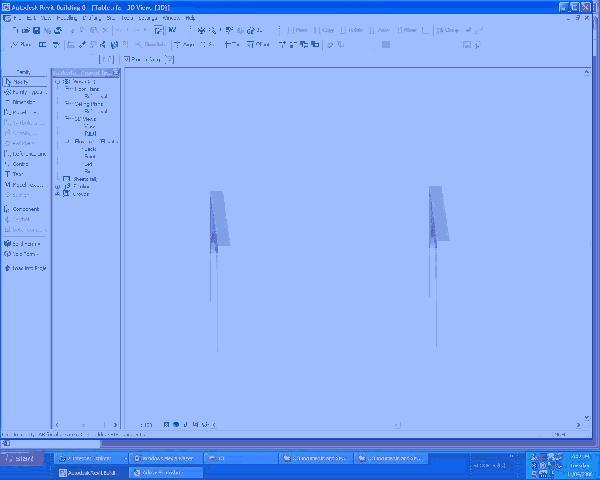Screen dimensions: 600x480
Task: Expand the Floor Plans tree node
Action: (67, 89)
